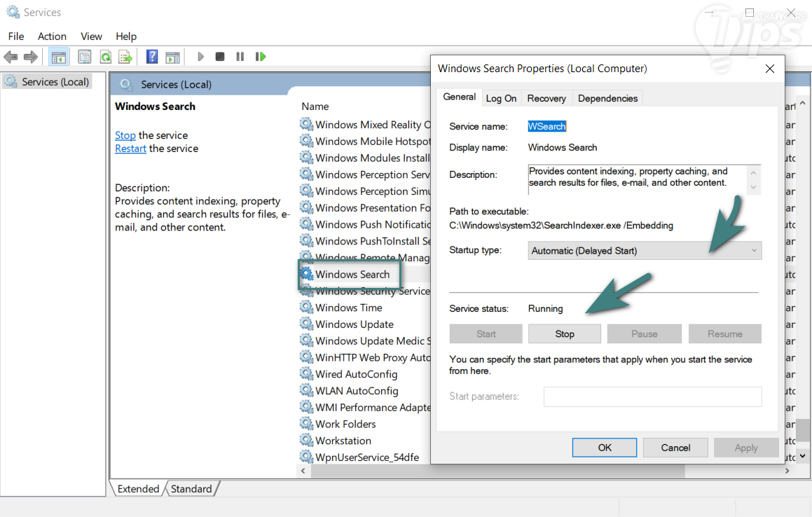
Task: Click services list vertical scroll down arrow
Action: (x=803, y=456)
